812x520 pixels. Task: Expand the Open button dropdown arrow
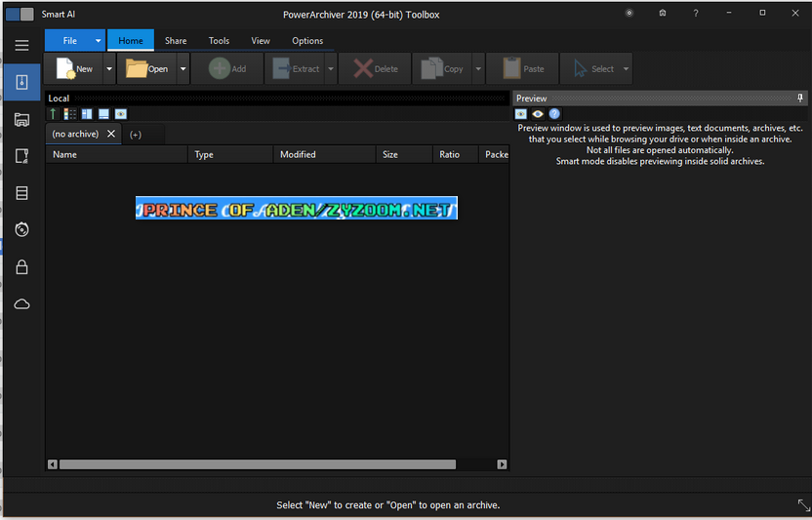[x=183, y=68]
